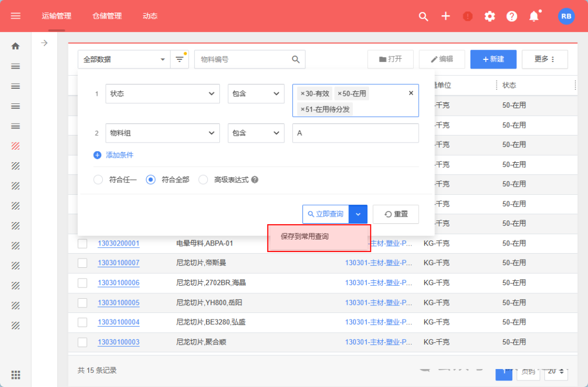Image resolution: width=588 pixels, height=387 pixels.
Task: Click the 重置 button
Action: pos(396,214)
